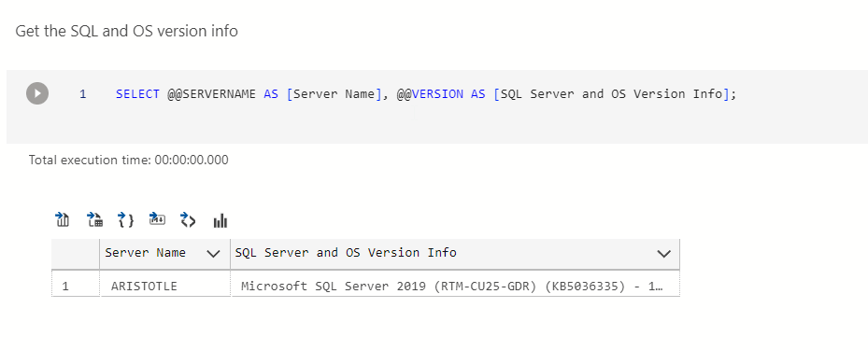The height and width of the screenshot is (350, 868).
Task: Show results as chart icon
Action: [x=221, y=220]
